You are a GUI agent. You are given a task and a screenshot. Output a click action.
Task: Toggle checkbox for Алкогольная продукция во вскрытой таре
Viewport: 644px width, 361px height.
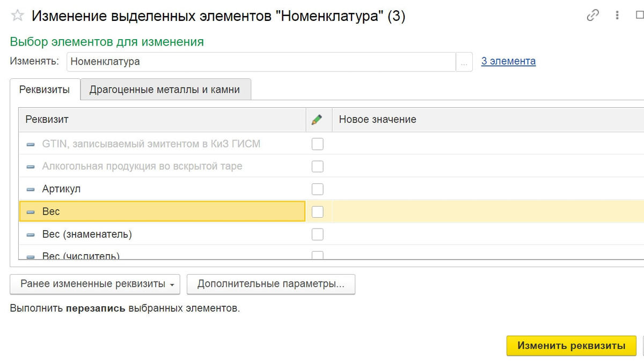(x=318, y=166)
